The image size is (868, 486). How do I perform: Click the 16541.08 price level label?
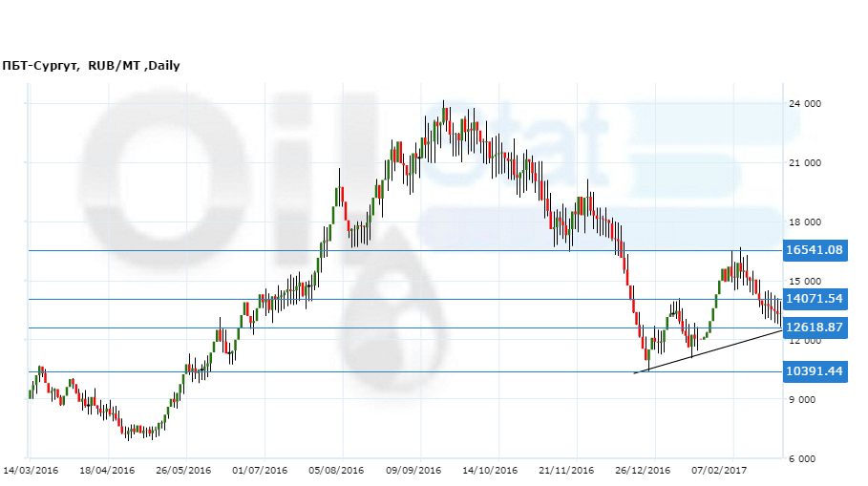click(814, 250)
